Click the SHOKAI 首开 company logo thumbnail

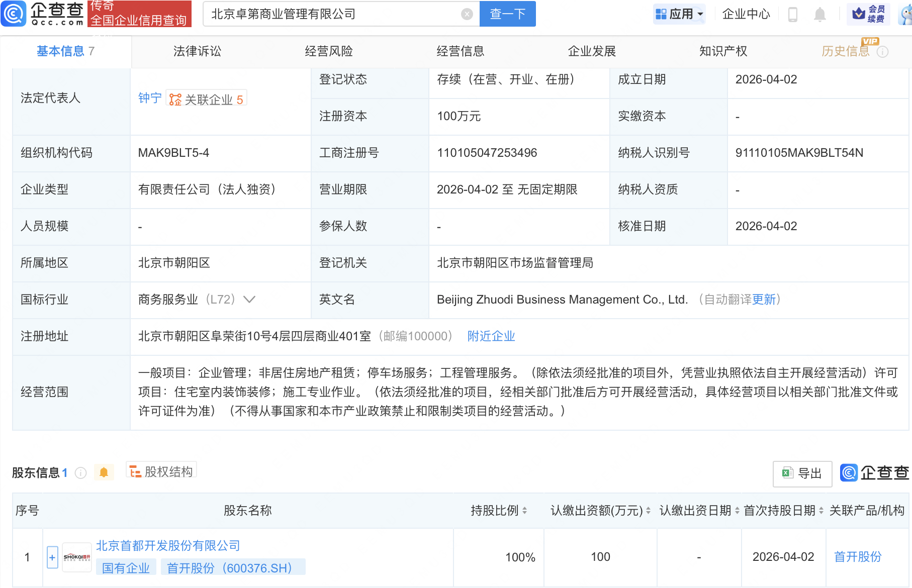[x=76, y=556]
